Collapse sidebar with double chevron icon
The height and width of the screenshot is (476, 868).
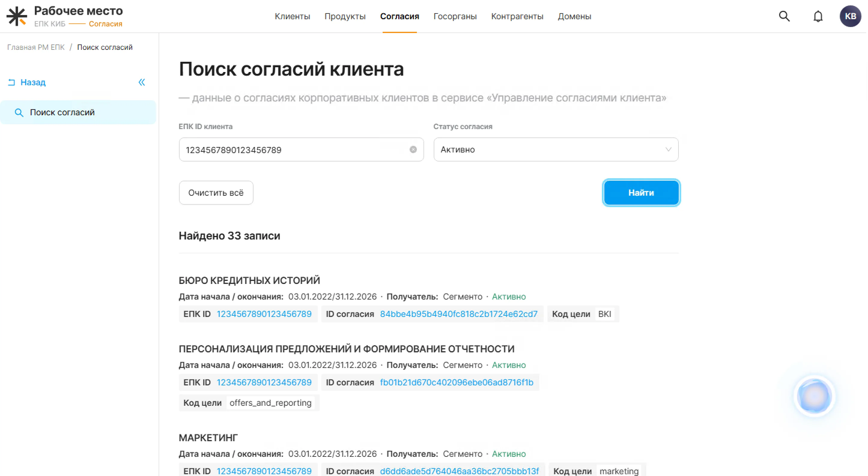pyautogui.click(x=142, y=83)
